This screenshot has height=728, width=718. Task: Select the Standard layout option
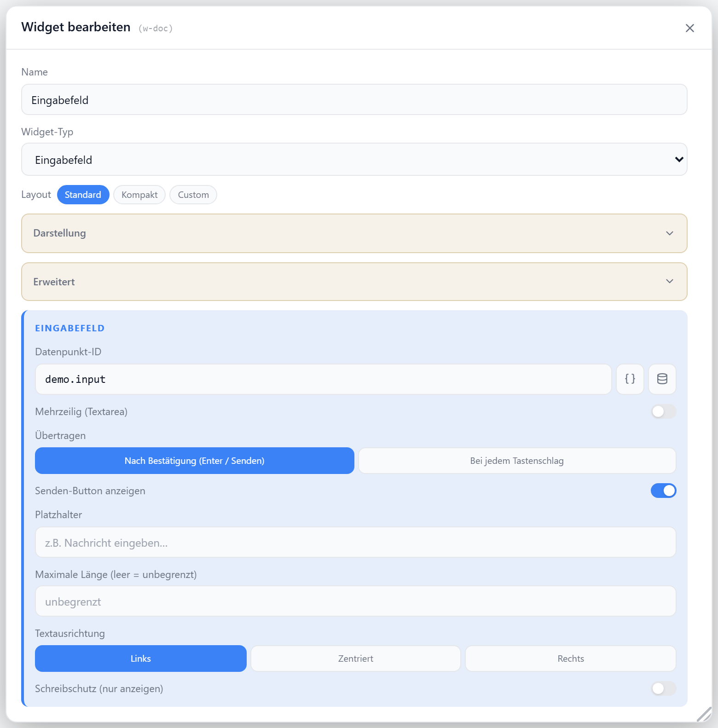[83, 195]
